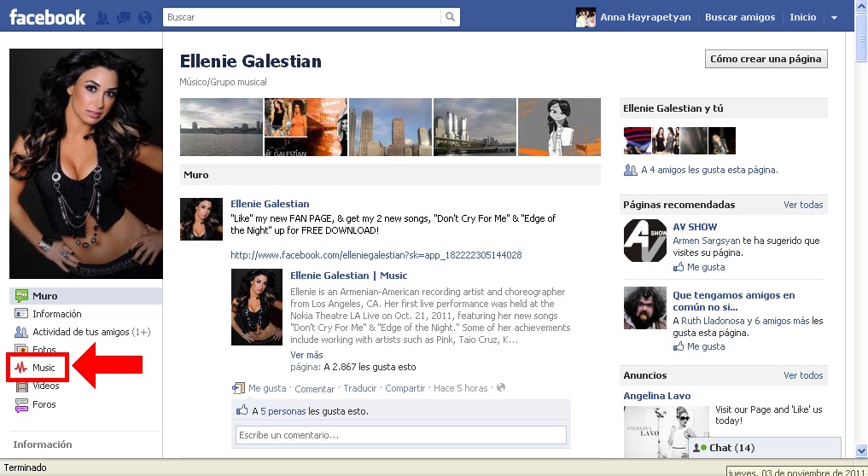Open Anna Hayrapetyan profile name link

[645, 17]
